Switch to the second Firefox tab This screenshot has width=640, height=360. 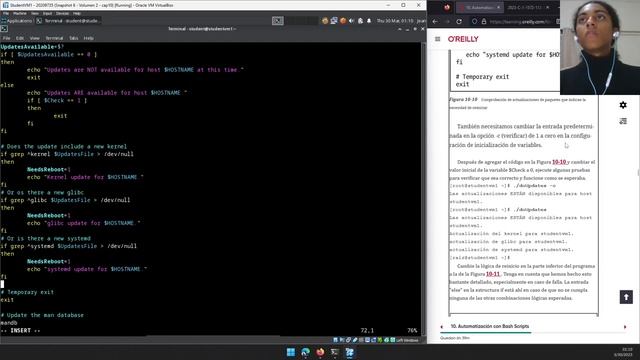click(530, 7)
